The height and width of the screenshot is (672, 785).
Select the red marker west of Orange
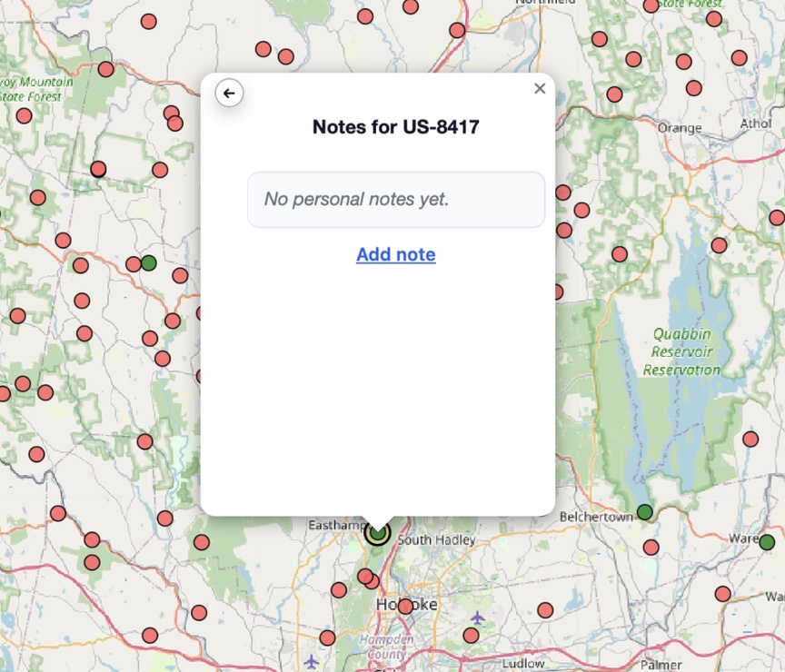(614, 94)
